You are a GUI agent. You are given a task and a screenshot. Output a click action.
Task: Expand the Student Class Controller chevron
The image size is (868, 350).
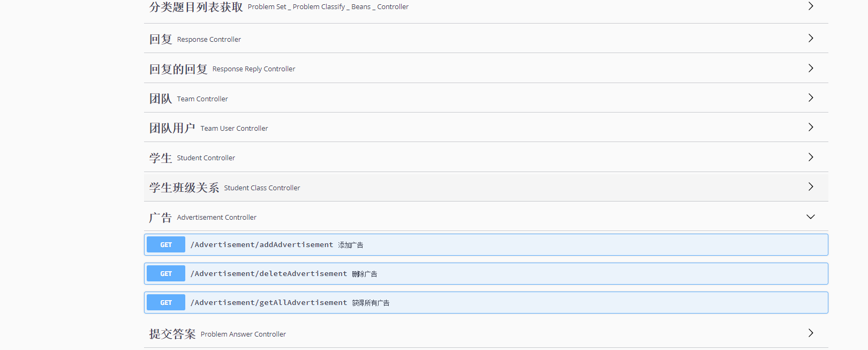[811, 187]
